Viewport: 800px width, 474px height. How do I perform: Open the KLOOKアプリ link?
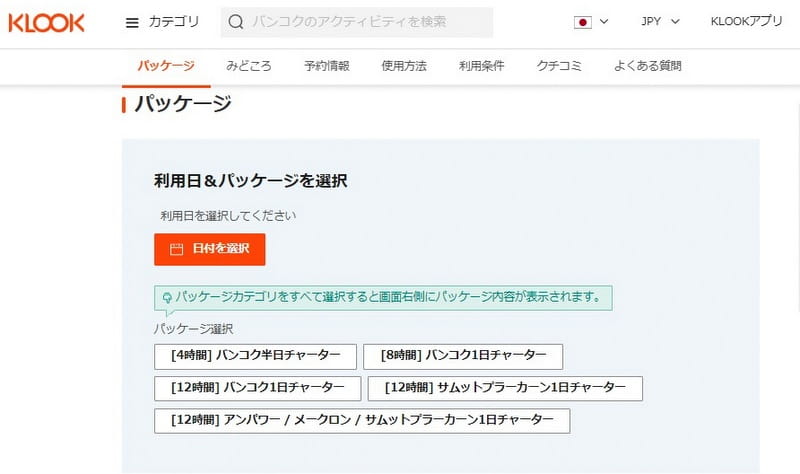(746, 22)
